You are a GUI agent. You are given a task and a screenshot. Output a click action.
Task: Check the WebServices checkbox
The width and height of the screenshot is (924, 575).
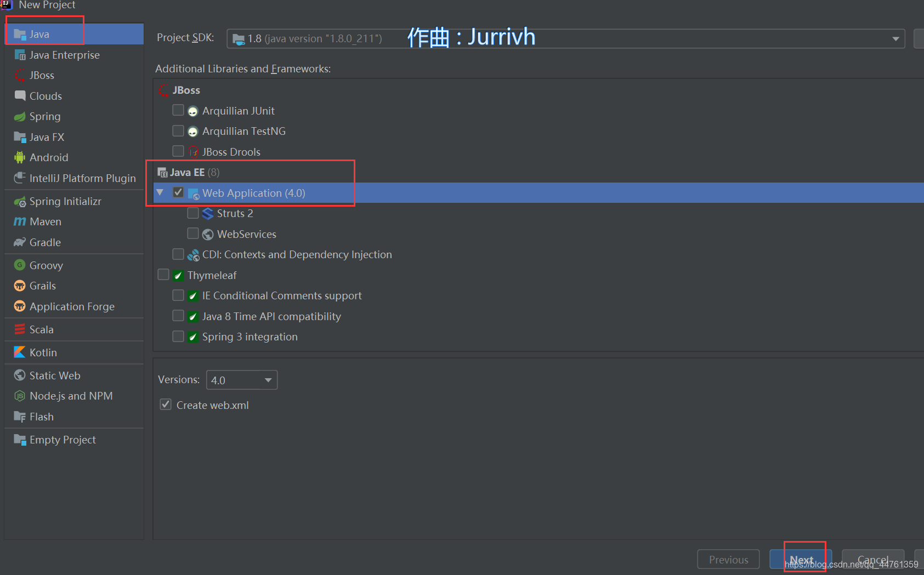click(x=193, y=234)
